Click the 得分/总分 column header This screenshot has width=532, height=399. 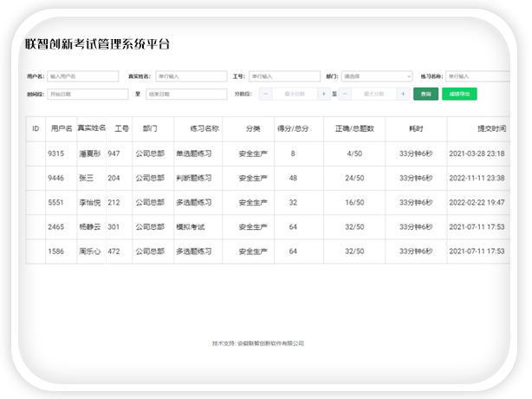(x=293, y=128)
